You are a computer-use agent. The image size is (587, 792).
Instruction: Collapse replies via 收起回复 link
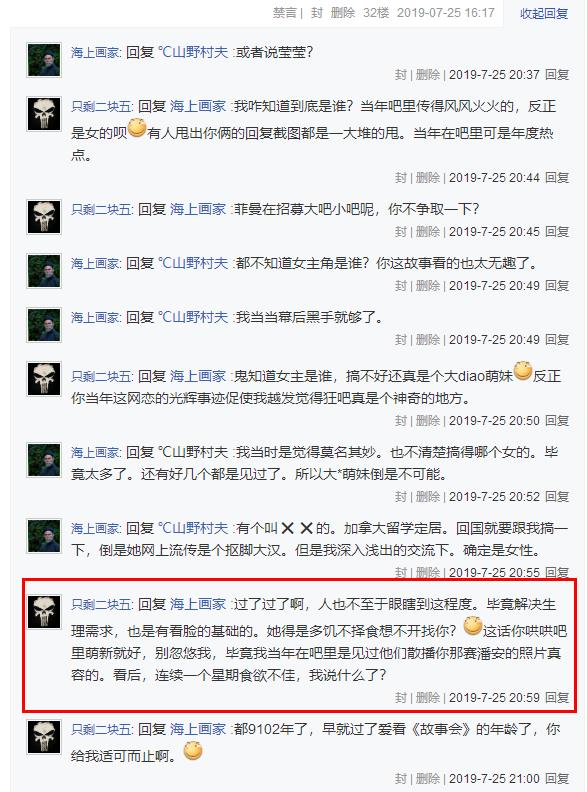click(544, 14)
